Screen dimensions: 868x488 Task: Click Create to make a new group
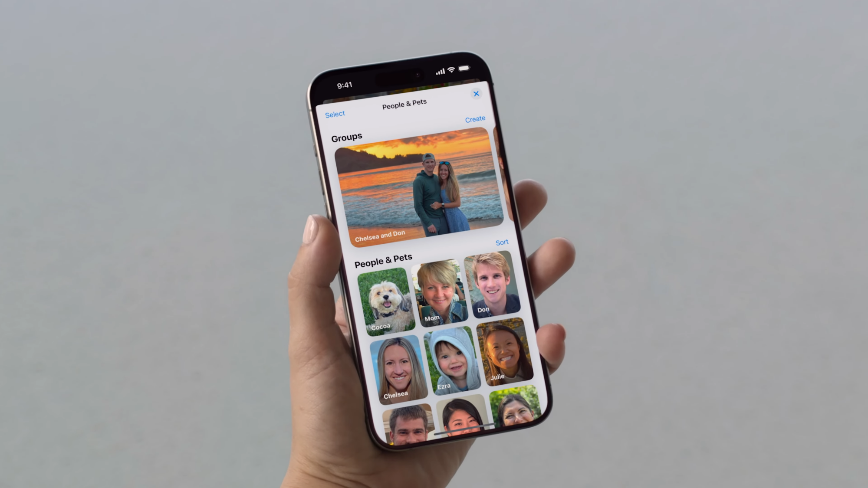coord(474,119)
